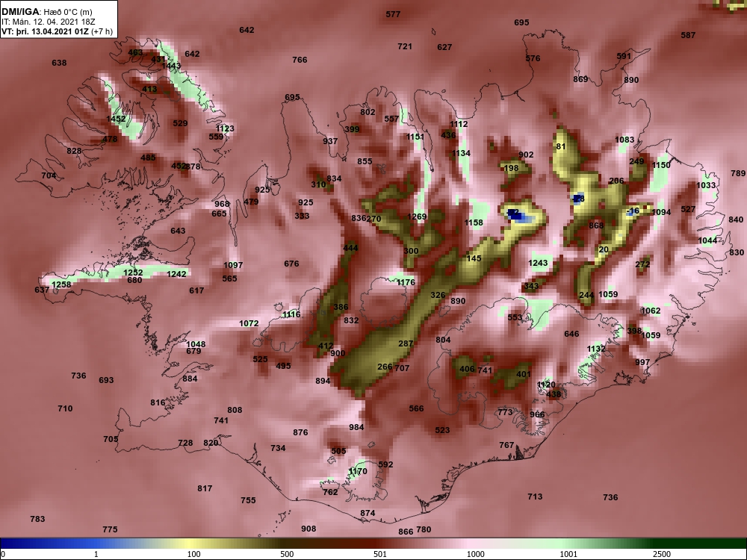Click the value 713

pos(535,497)
